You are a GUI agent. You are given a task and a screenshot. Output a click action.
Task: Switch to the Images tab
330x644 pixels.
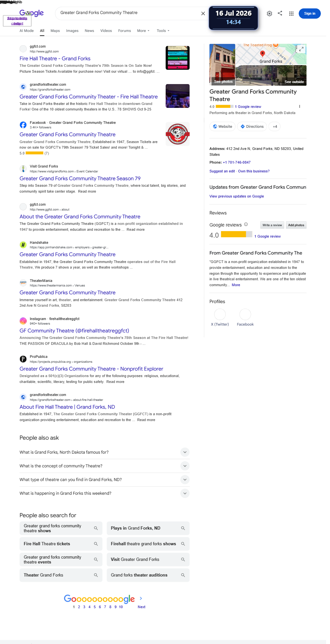72,31
